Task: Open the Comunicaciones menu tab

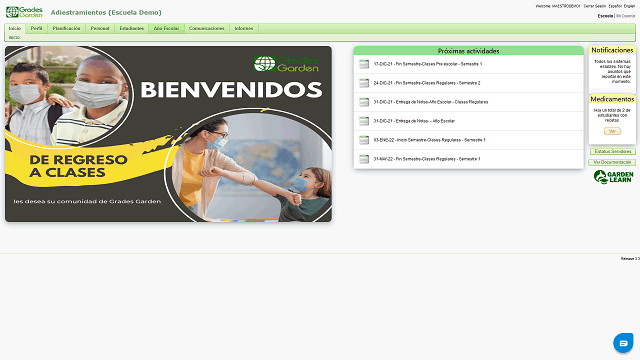Action: tap(207, 28)
